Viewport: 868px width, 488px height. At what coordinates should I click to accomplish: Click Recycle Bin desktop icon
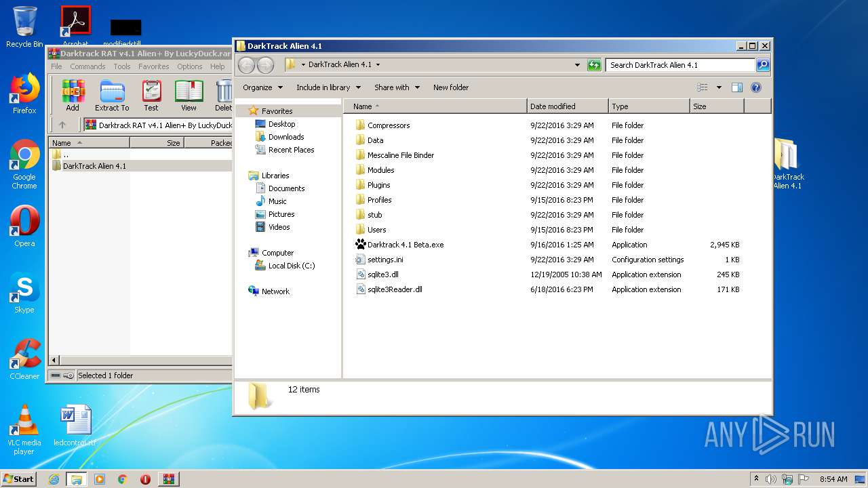(x=24, y=27)
